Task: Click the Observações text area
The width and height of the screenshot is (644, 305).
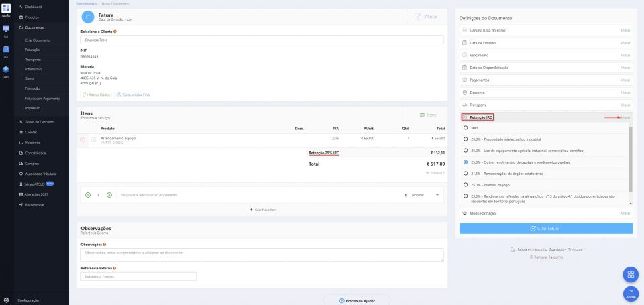Action: coord(261,255)
